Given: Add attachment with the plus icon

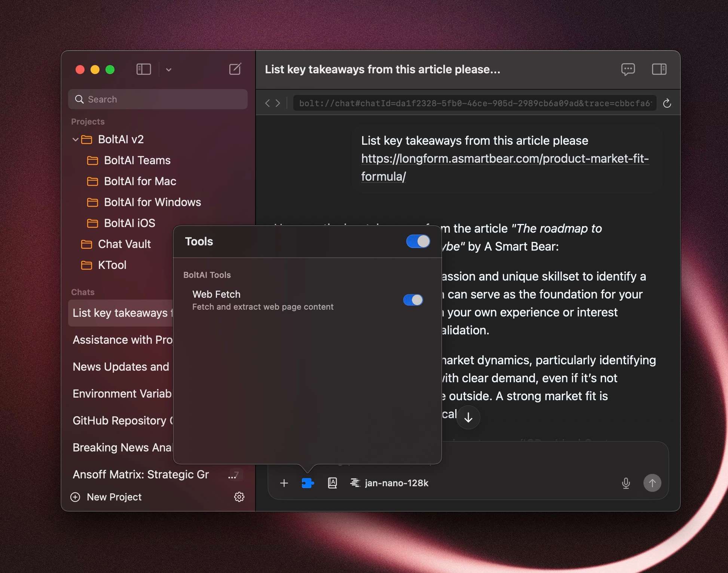Looking at the screenshot, I should (x=284, y=483).
